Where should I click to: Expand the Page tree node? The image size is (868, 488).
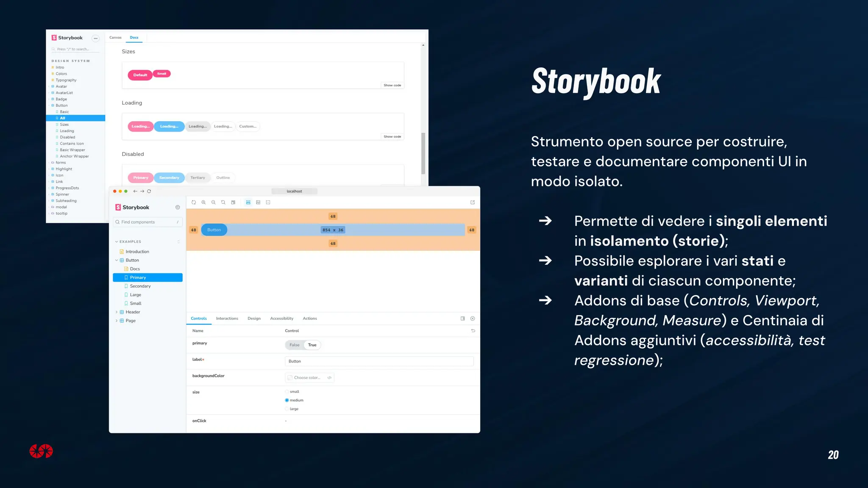click(x=117, y=321)
